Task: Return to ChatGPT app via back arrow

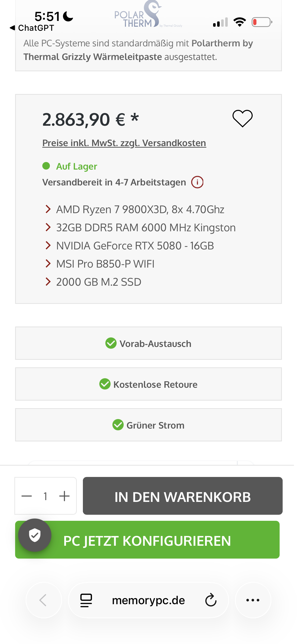Action: click(12, 28)
